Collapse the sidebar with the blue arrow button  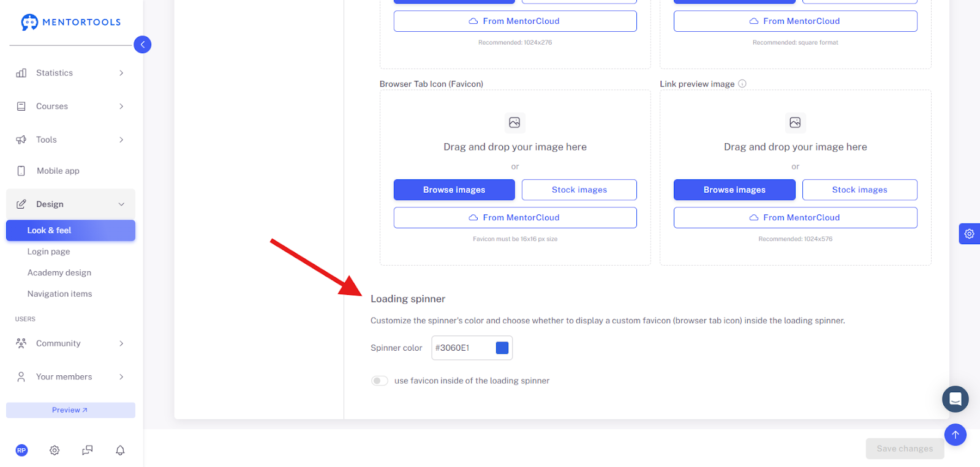[x=142, y=45]
